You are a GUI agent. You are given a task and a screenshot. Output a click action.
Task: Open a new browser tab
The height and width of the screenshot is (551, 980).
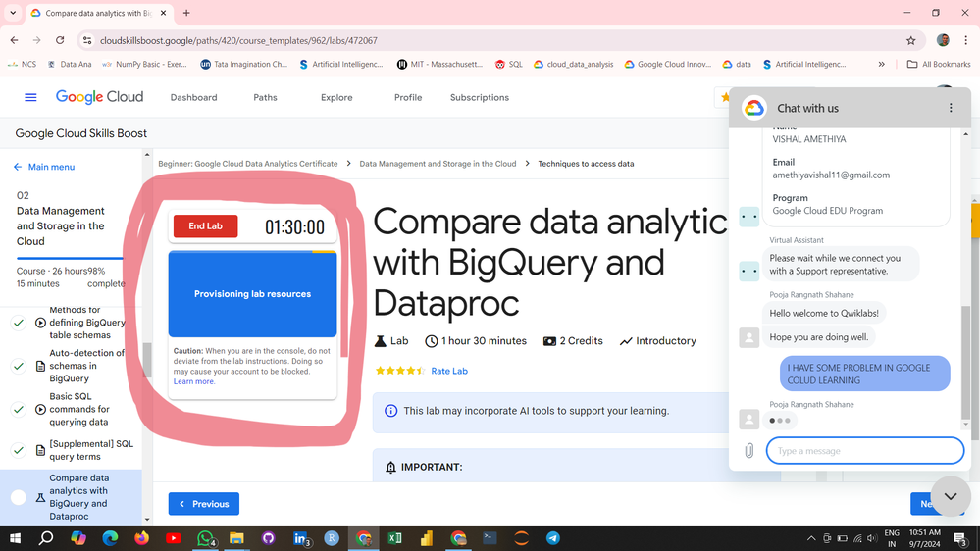186,13
